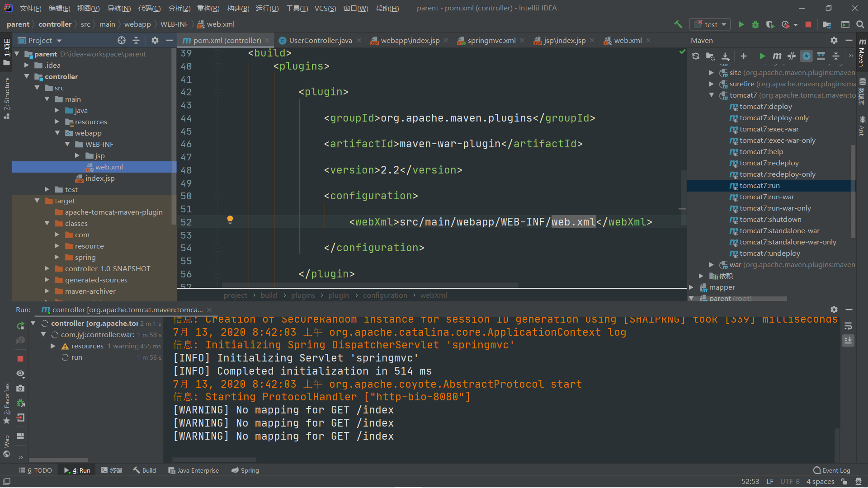Expand the java source folder
The width and height of the screenshot is (868, 488).
coord(57,110)
